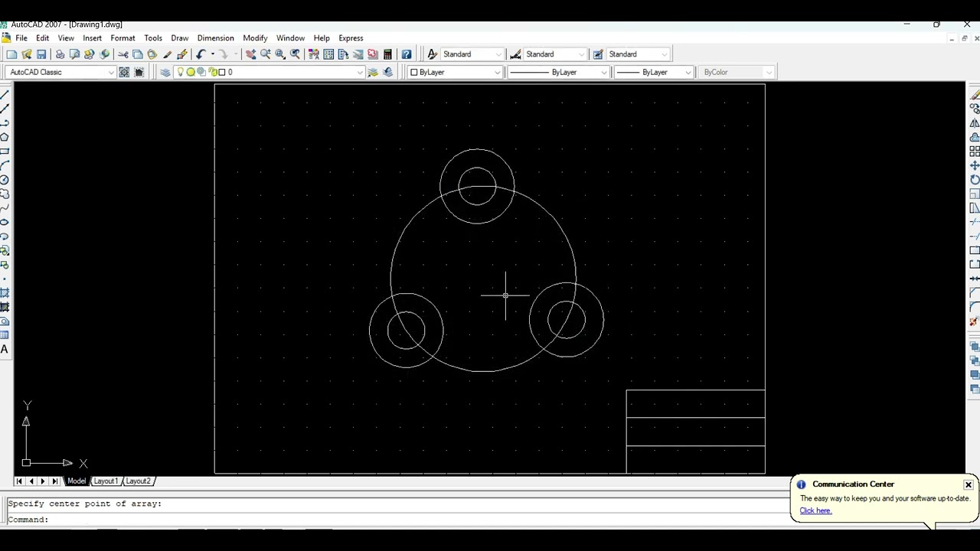Click the layer 0 color swatch
This screenshot has height=551, width=980.
tap(222, 72)
